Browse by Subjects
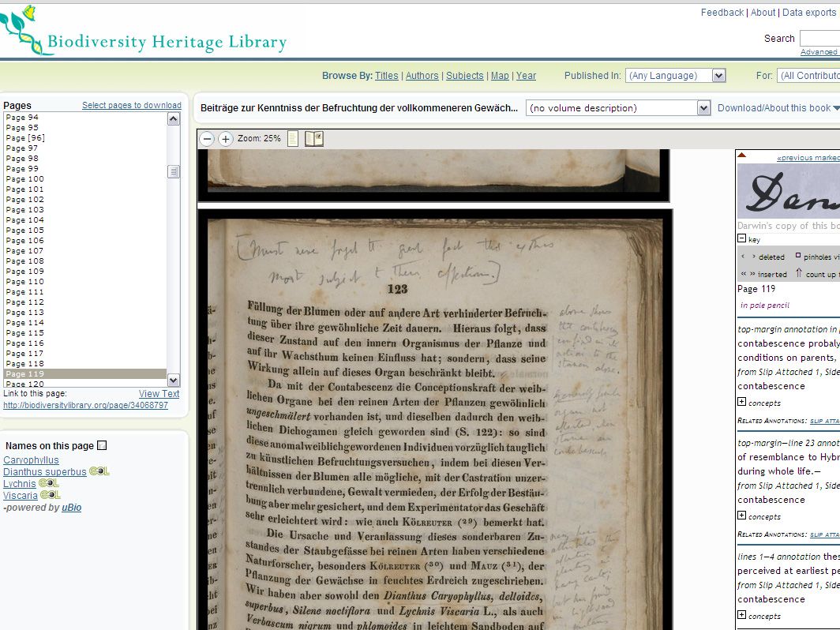The width and height of the screenshot is (840, 630). pyautogui.click(x=464, y=75)
